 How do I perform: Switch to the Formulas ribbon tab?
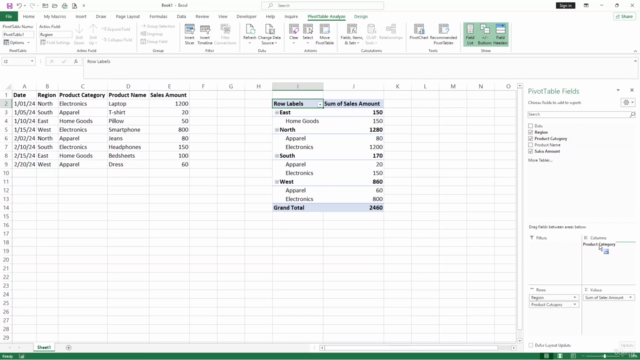point(158,16)
